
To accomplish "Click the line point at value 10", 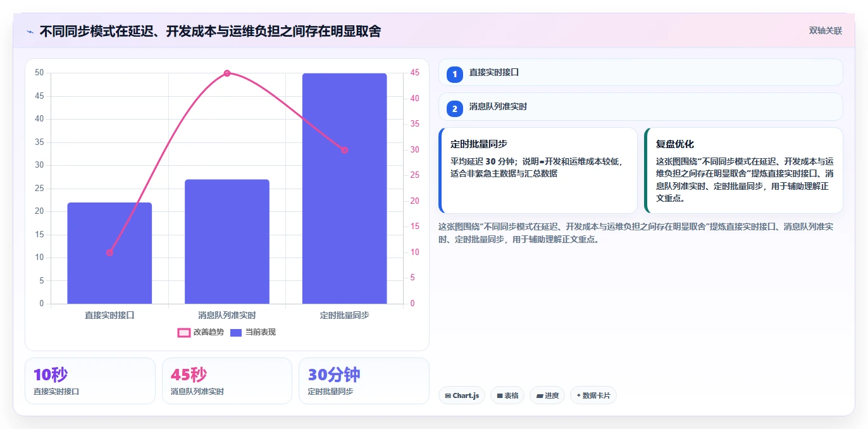I will click(x=109, y=252).
